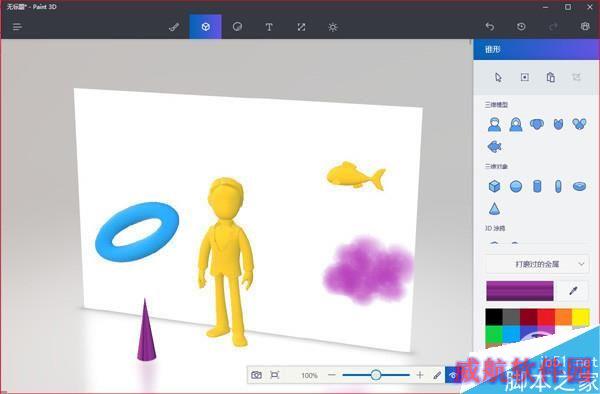Choose the Select arrow tool in panel
The height and width of the screenshot is (394, 600).
pos(498,77)
